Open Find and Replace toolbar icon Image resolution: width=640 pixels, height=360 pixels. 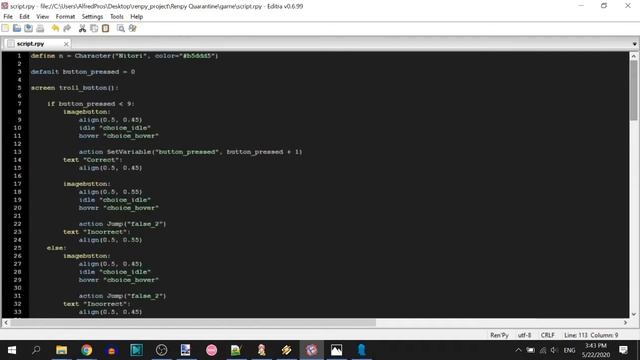(133, 28)
